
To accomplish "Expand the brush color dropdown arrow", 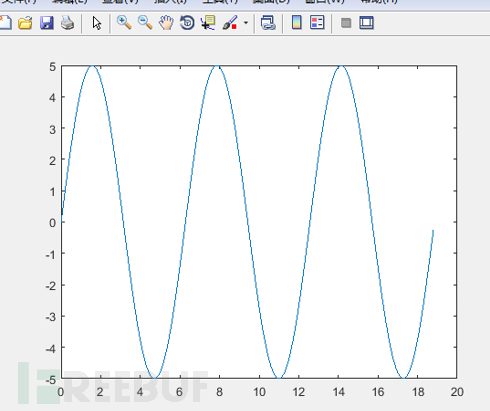I will coord(246,23).
